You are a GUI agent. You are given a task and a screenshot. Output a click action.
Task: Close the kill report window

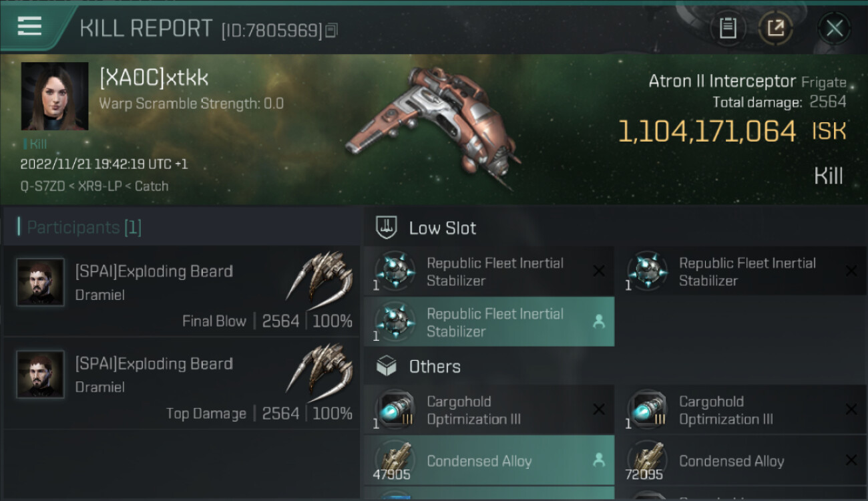coord(834,28)
